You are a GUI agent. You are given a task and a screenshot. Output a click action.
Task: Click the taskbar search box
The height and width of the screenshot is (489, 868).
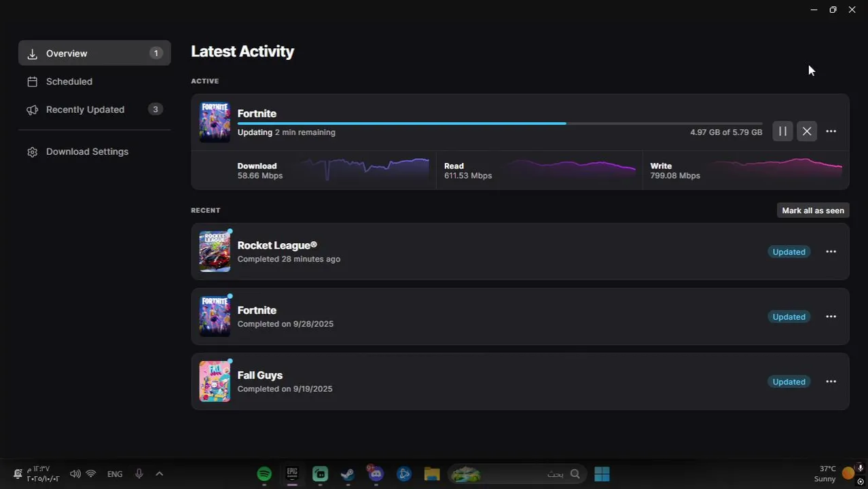(x=517, y=474)
